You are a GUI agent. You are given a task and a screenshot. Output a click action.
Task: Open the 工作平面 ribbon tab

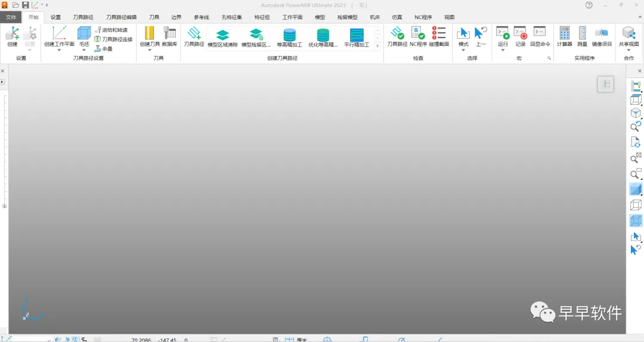click(x=292, y=17)
